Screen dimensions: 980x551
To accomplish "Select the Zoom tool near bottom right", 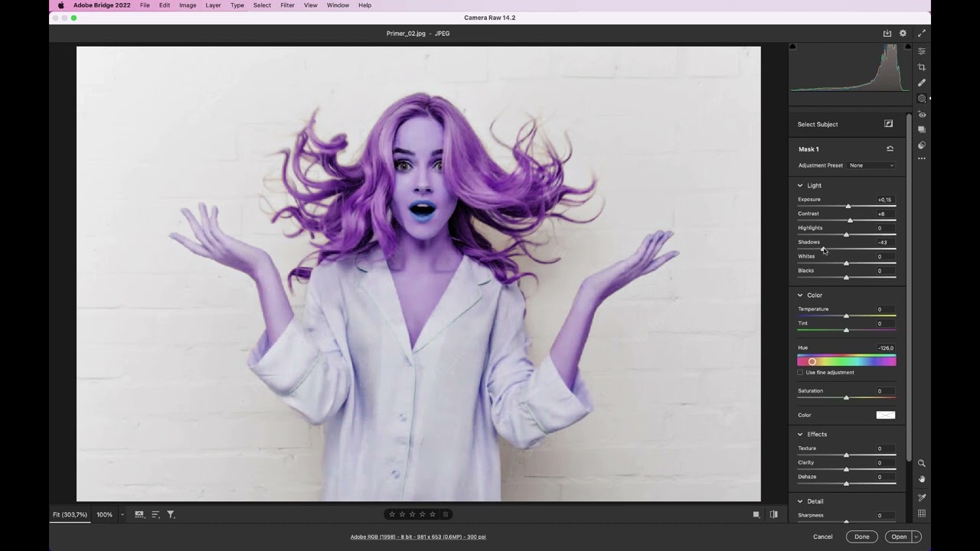I will click(922, 463).
